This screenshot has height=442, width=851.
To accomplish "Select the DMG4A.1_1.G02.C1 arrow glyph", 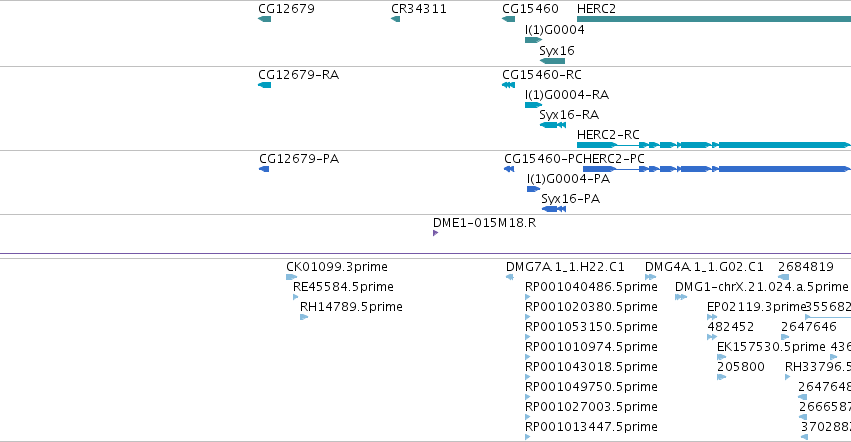I will tap(650, 277).
